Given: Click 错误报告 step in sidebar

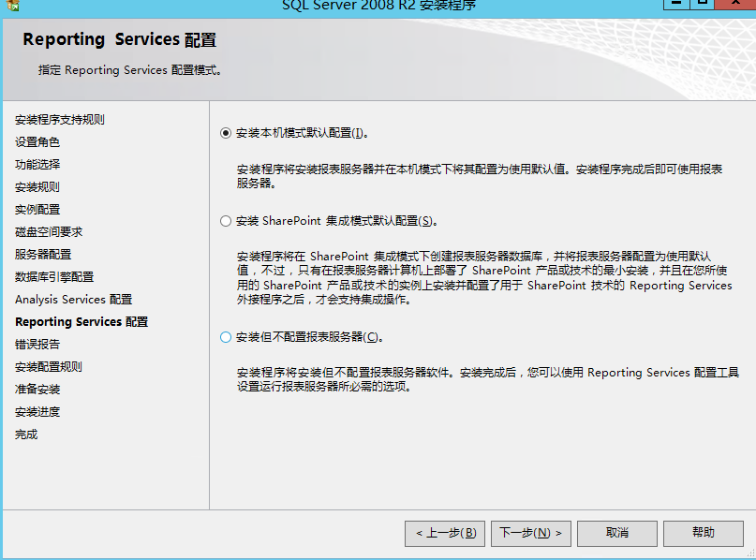Looking at the screenshot, I should coord(37,345).
